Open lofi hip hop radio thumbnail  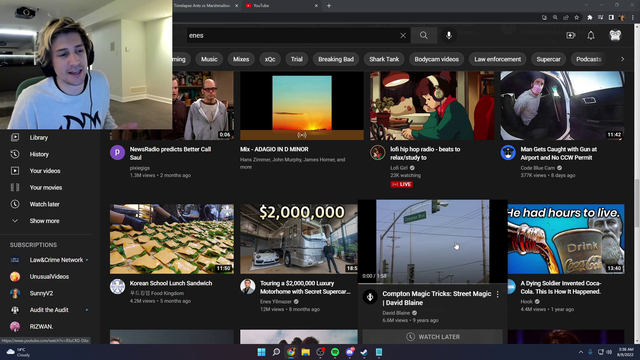432,106
